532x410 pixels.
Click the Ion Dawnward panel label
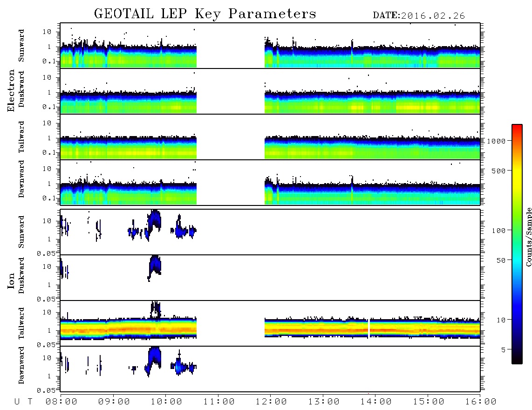21,365
